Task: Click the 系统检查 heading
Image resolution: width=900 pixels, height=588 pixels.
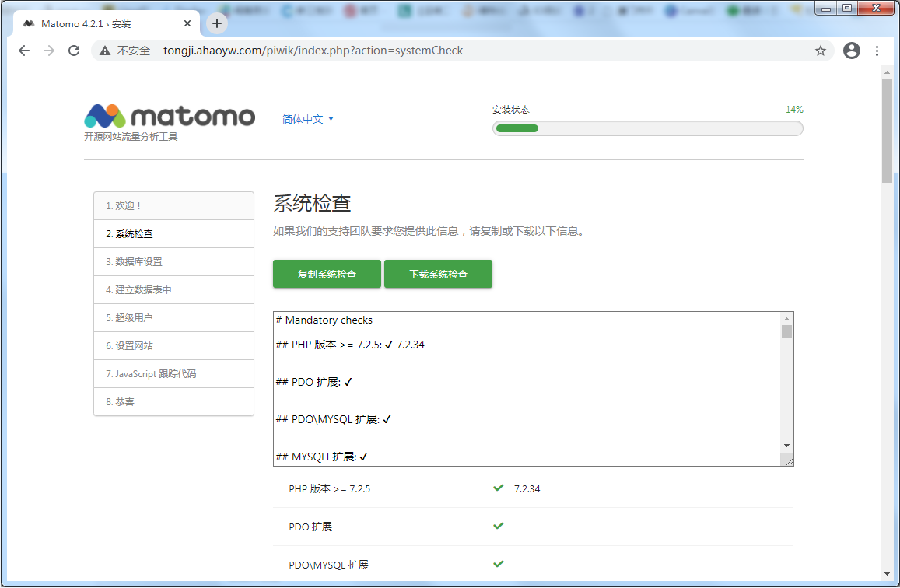Action: (x=312, y=203)
